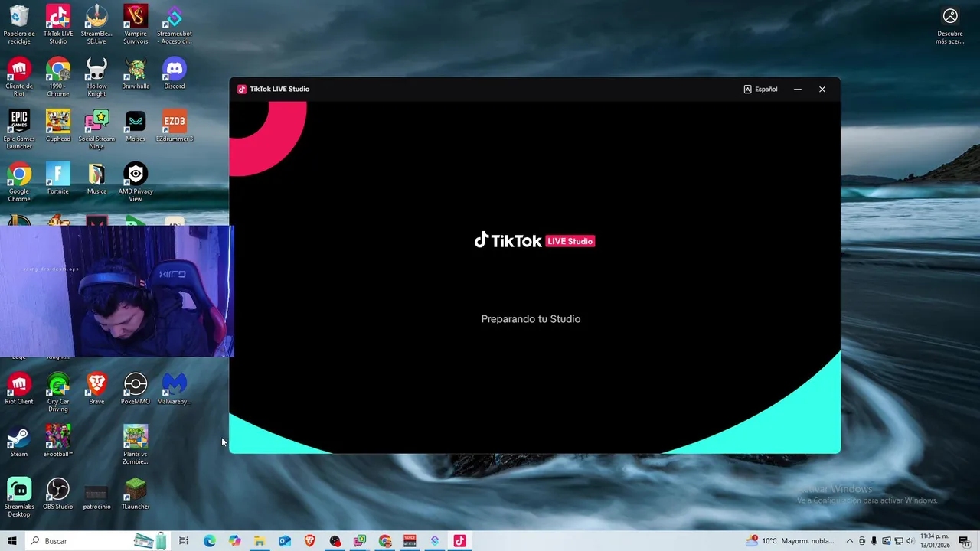Open the Windows Start menu

(11, 541)
